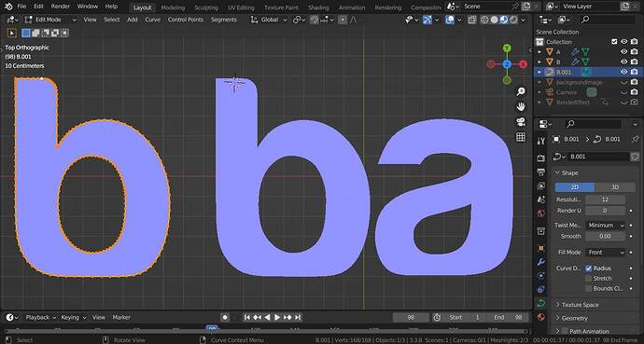644x344 pixels.
Task: Switch to the UV Editing workspace tab
Action: point(241,7)
